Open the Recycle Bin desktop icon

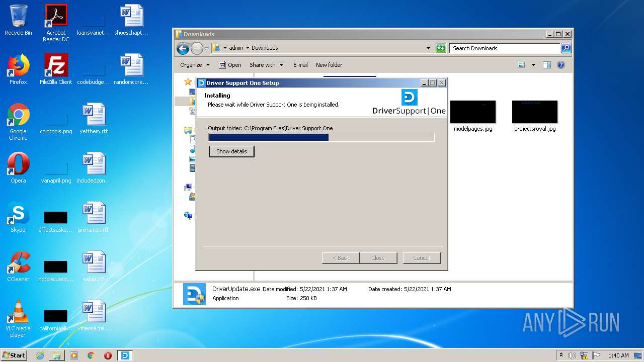18,20
